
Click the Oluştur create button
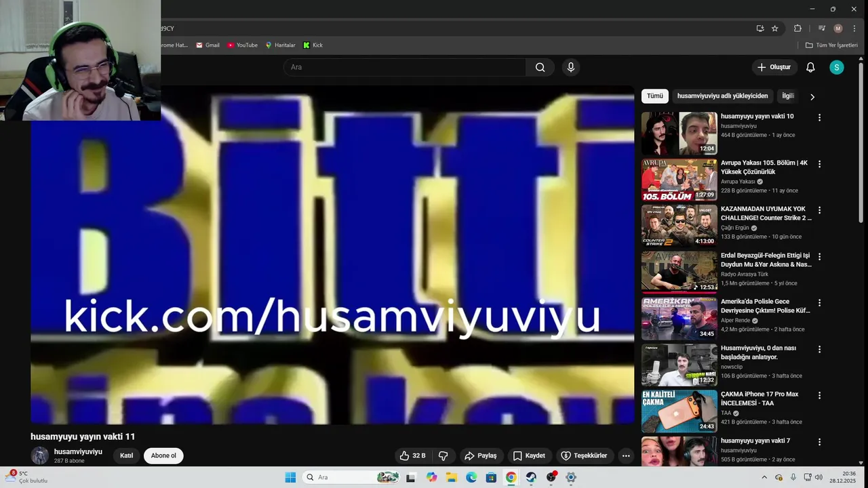tap(774, 67)
